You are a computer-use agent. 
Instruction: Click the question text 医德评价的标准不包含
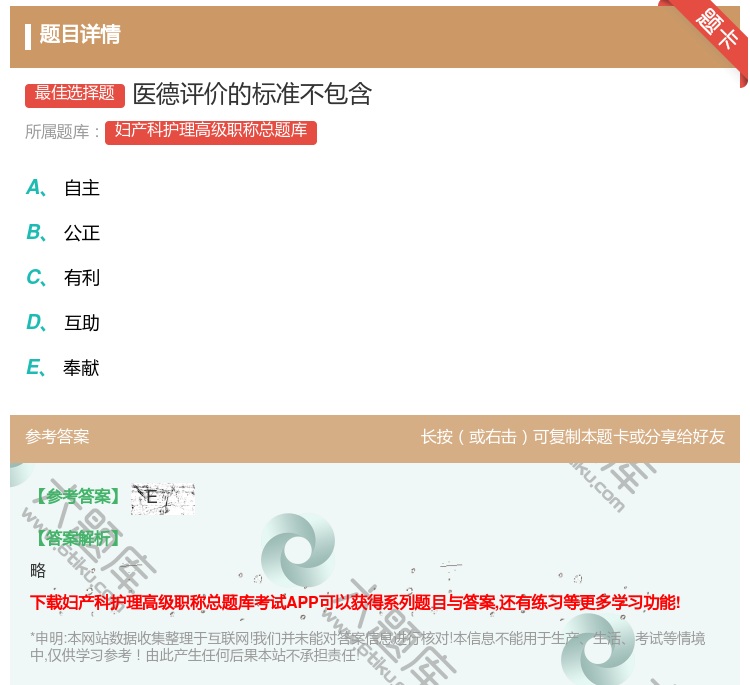[252, 94]
